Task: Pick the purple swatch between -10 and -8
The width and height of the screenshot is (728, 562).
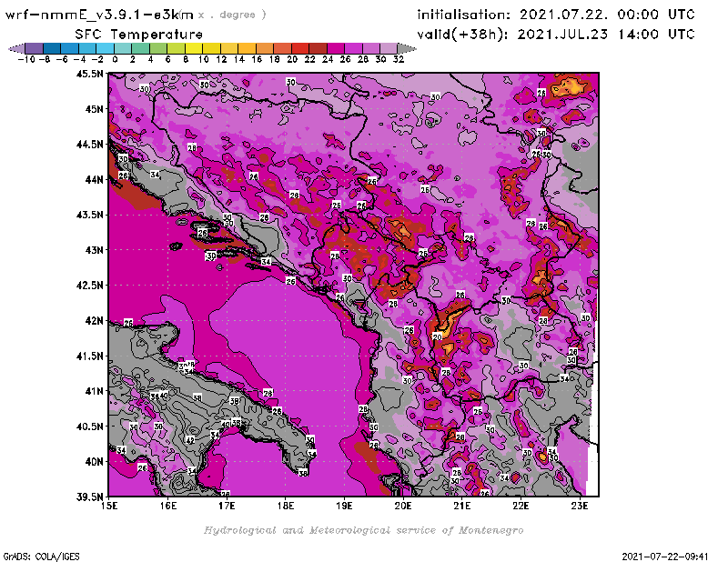Action: click(x=34, y=48)
